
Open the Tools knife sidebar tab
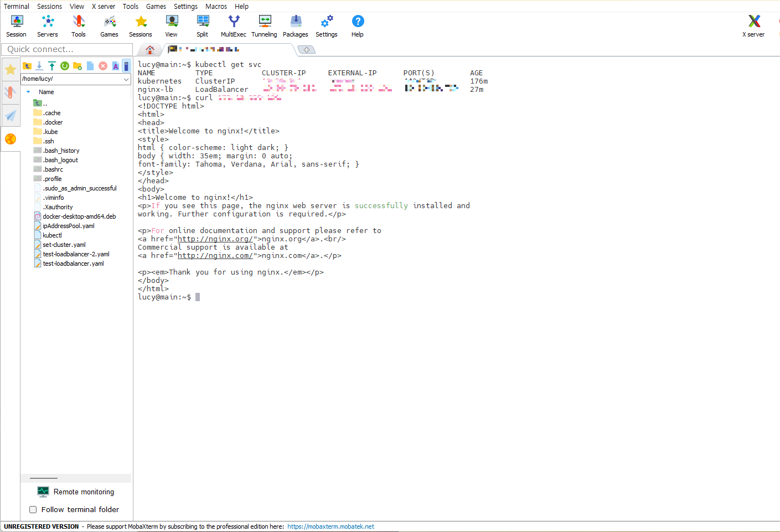(x=11, y=92)
